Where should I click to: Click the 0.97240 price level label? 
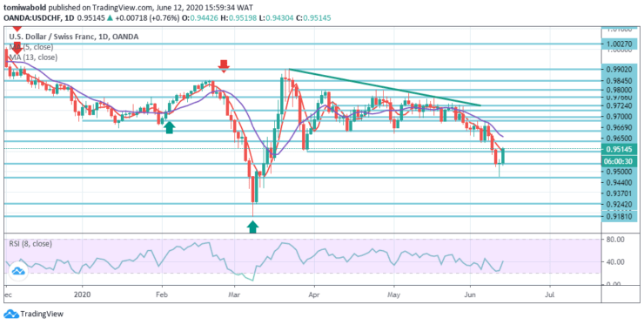click(621, 105)
